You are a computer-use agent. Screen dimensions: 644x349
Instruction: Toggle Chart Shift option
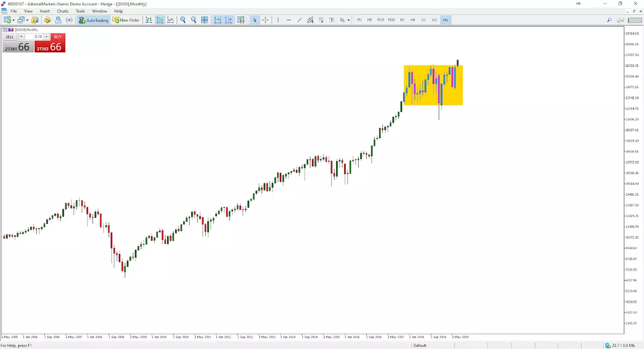click(x=229, y=20)
